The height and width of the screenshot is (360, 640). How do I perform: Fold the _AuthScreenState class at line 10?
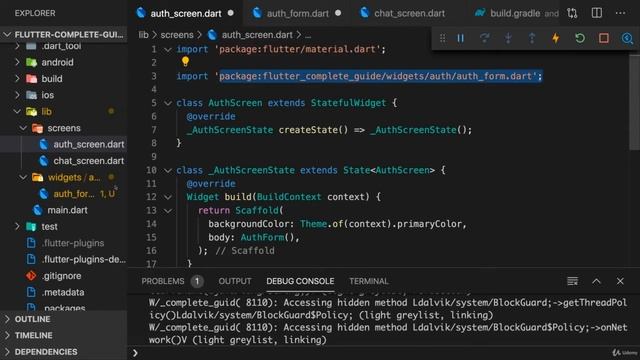(168, 170)
